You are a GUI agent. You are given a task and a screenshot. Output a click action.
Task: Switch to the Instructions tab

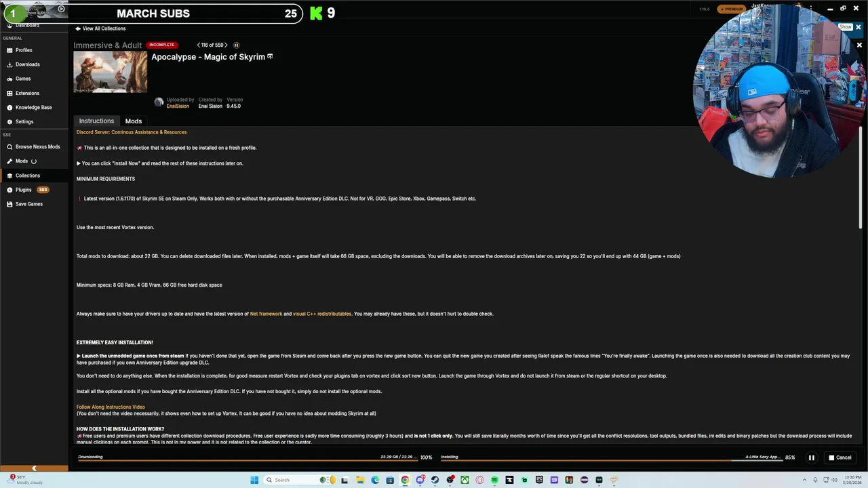96,121
